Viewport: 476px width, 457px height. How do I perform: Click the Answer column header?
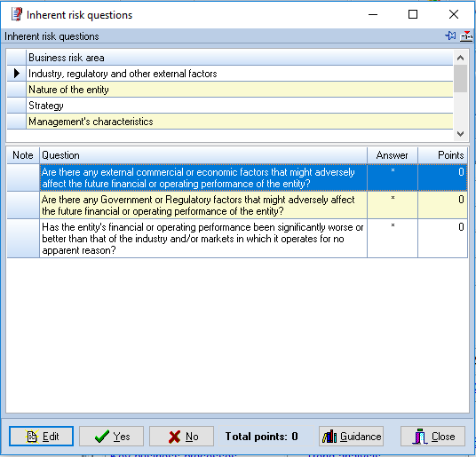point(393,155)
